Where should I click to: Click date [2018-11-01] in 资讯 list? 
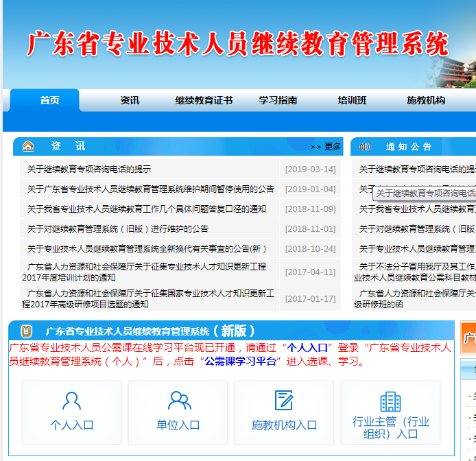pyautogui.click(x=310, y=229)
